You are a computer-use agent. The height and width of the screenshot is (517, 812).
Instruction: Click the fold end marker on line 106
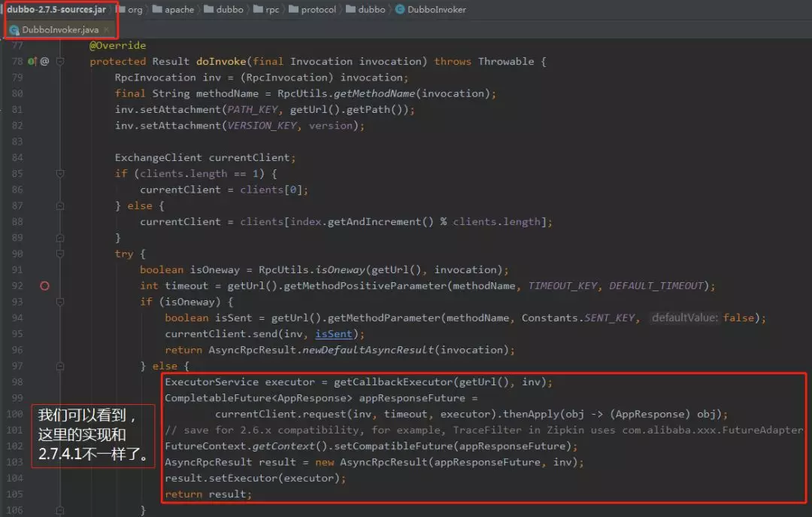click(x=60, y=510)
